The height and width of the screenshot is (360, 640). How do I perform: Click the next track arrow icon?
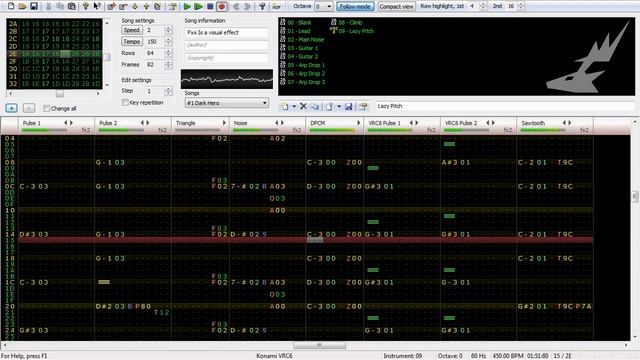coord(247,6)
